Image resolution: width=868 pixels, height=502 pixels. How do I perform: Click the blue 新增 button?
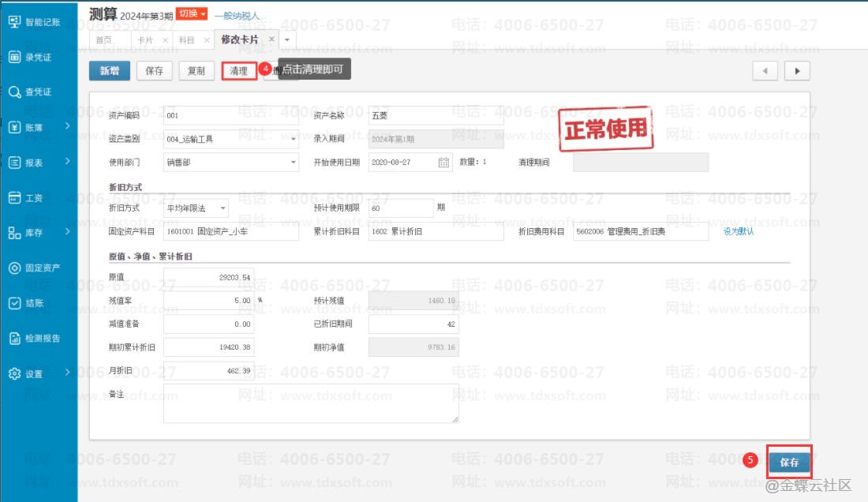(110, 70)
